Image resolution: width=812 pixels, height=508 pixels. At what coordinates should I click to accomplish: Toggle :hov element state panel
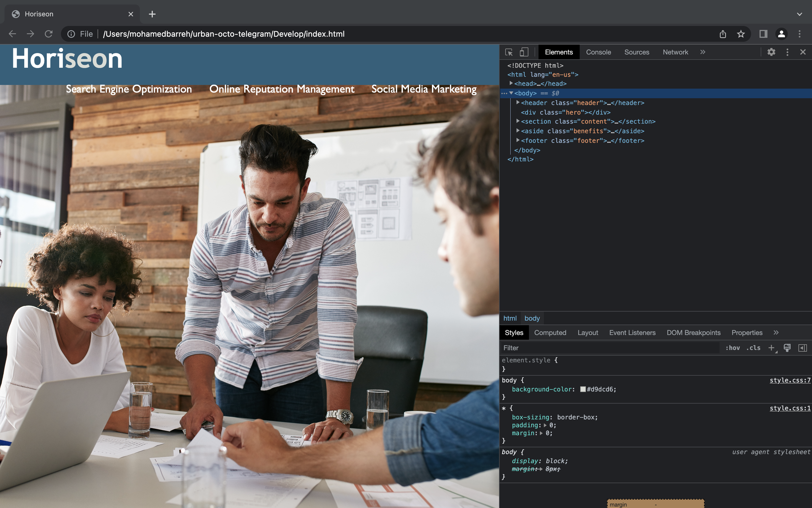pos(733,348)
